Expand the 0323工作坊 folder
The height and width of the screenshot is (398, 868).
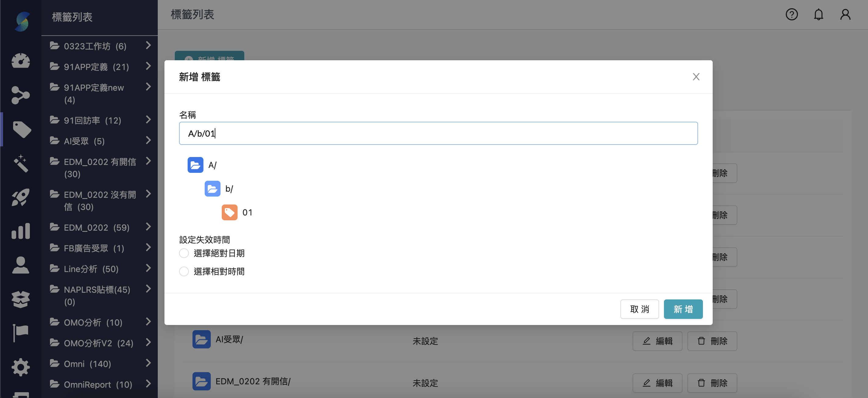(x=149, y=46)
